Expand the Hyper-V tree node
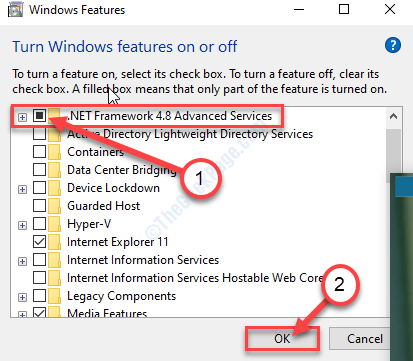This screenshot has height=361, width=413. click(x=22, y=225)
